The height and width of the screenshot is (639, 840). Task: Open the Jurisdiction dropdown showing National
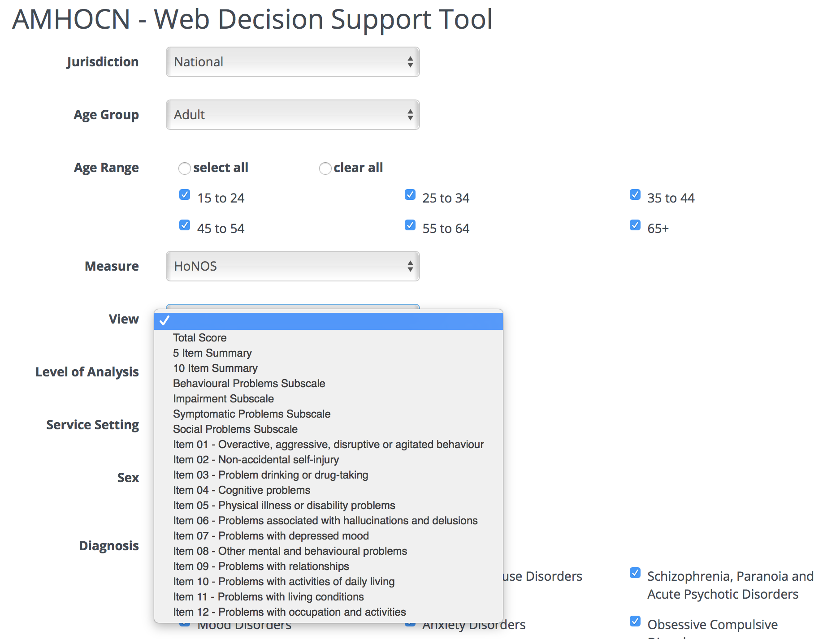(x=292, y=62)
